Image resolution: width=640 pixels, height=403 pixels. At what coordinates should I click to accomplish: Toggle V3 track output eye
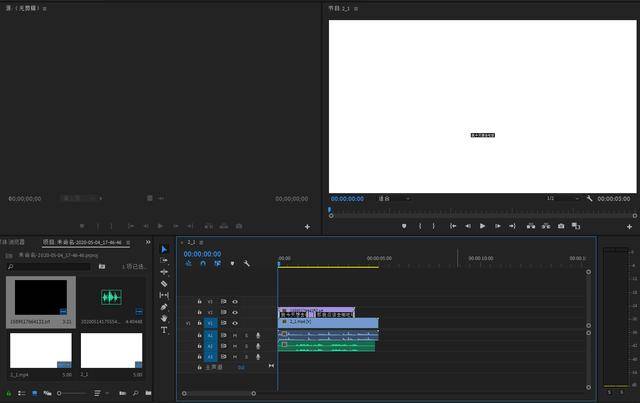coord(235,302)
